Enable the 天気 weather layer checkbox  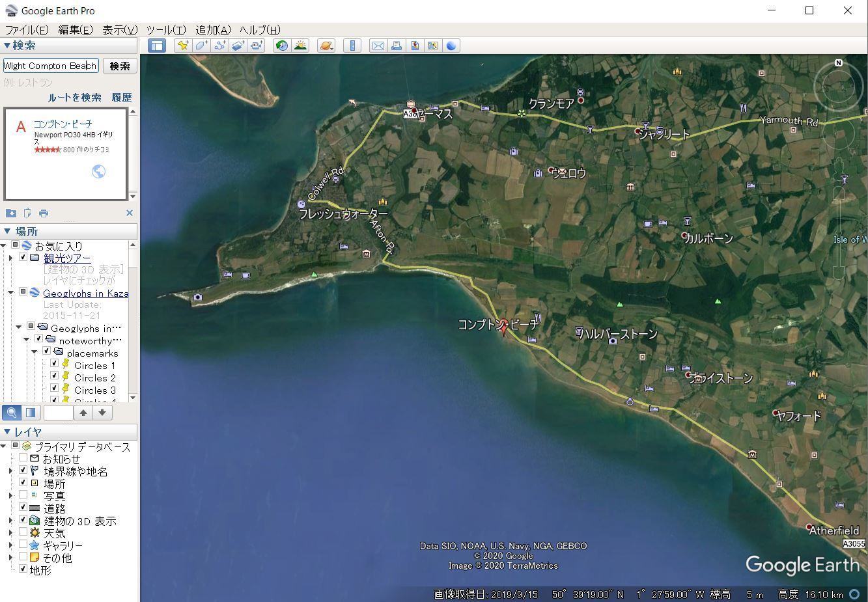(23, 532)
